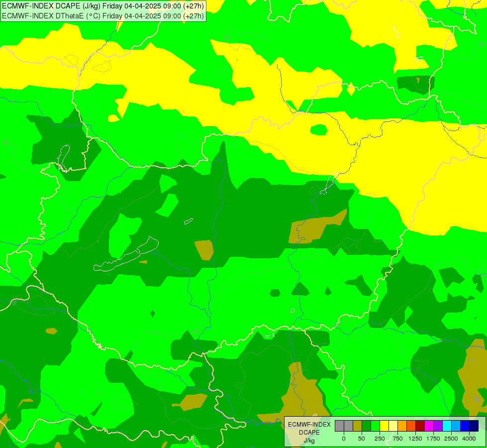The width and height of the screenshot is (487, 448).
Task: Click the legend value "50"
Action: [x=362, y=439]
